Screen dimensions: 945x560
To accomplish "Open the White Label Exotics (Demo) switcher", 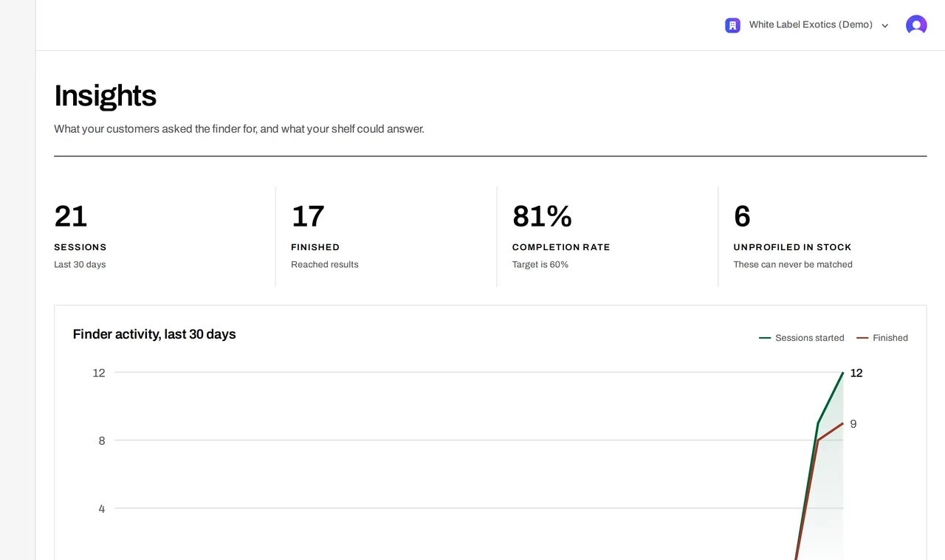I will click(x=807, y=25).
